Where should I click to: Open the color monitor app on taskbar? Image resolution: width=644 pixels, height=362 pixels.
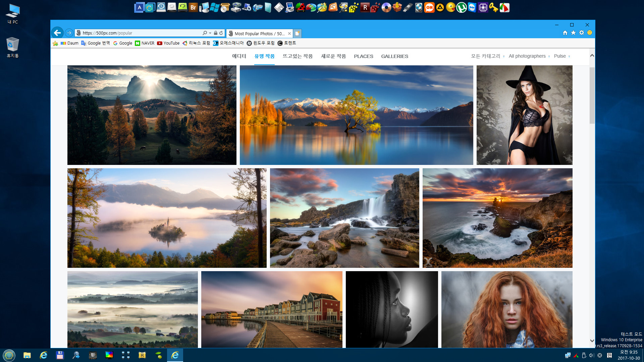[109, 355]
